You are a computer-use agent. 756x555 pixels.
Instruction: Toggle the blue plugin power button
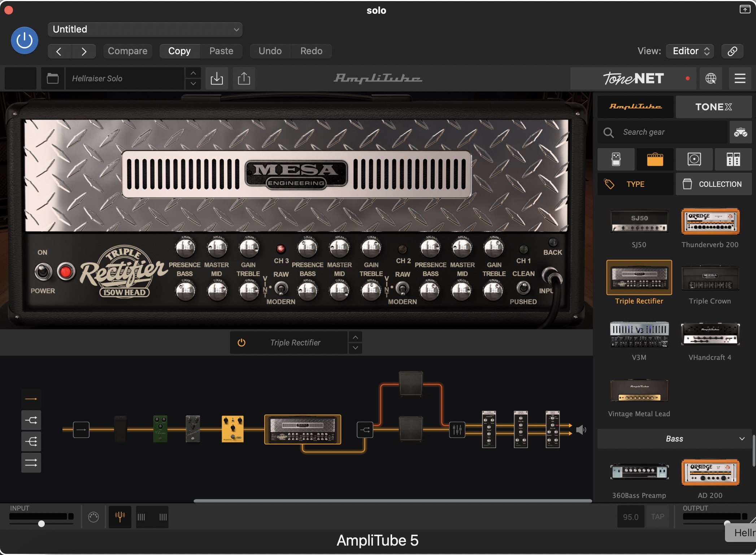pyautogui.click(x=25, y=40)
